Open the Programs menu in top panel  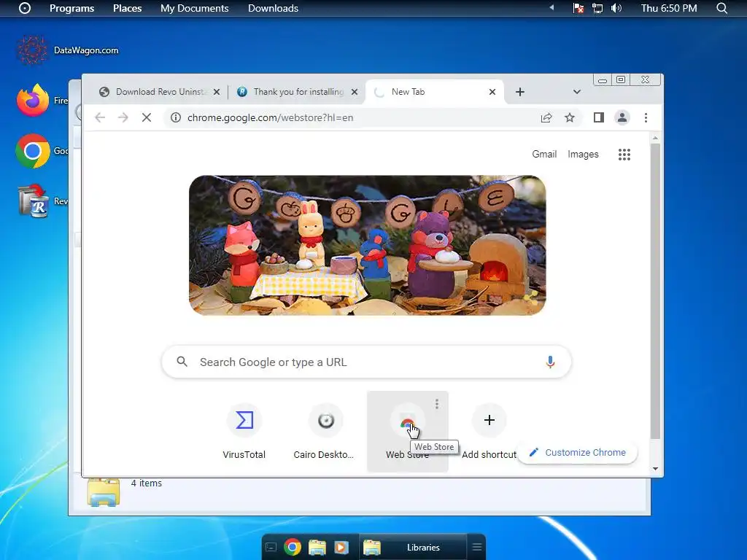(x=71, y=8)
